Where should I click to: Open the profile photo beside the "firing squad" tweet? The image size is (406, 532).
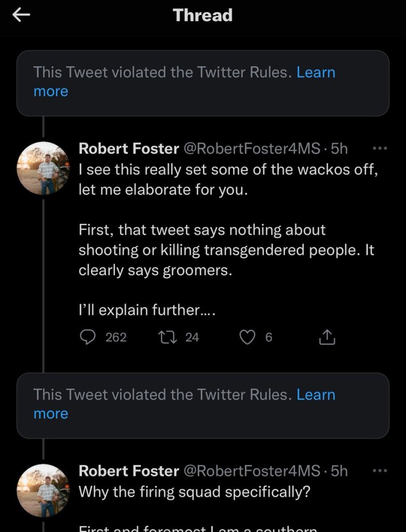43,490
